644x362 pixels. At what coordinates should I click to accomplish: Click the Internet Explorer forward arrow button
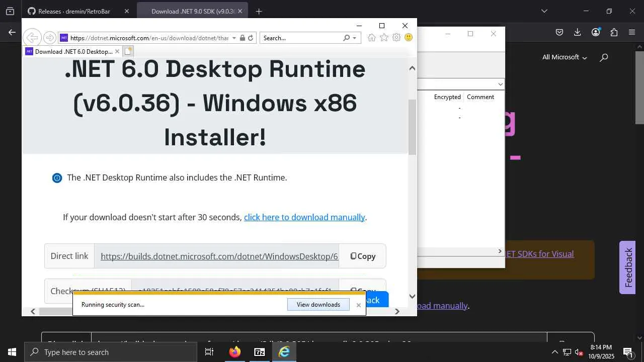tap(49, 38)
